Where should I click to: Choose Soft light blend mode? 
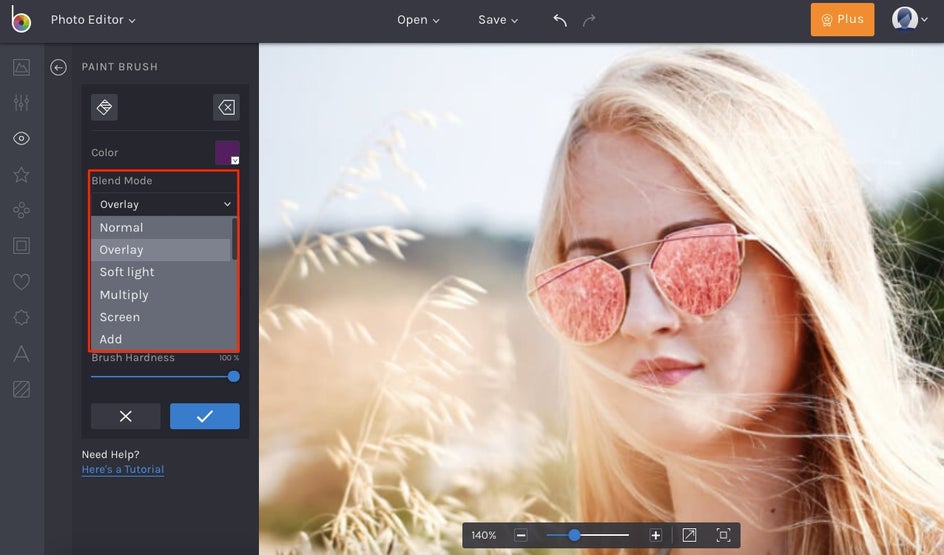point(161,272)
